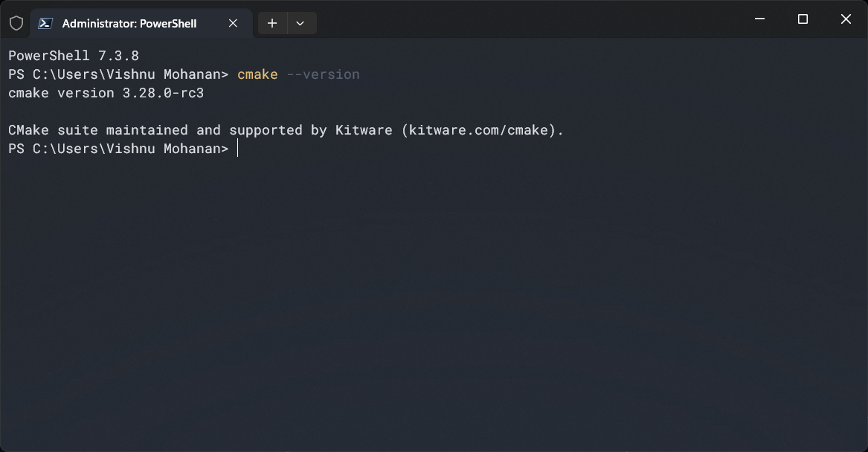Click the PowerShell icon in the tab

point(45,23)
